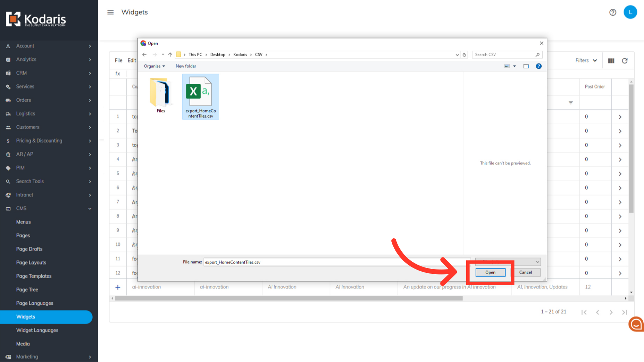Click the File name input field

335,262
